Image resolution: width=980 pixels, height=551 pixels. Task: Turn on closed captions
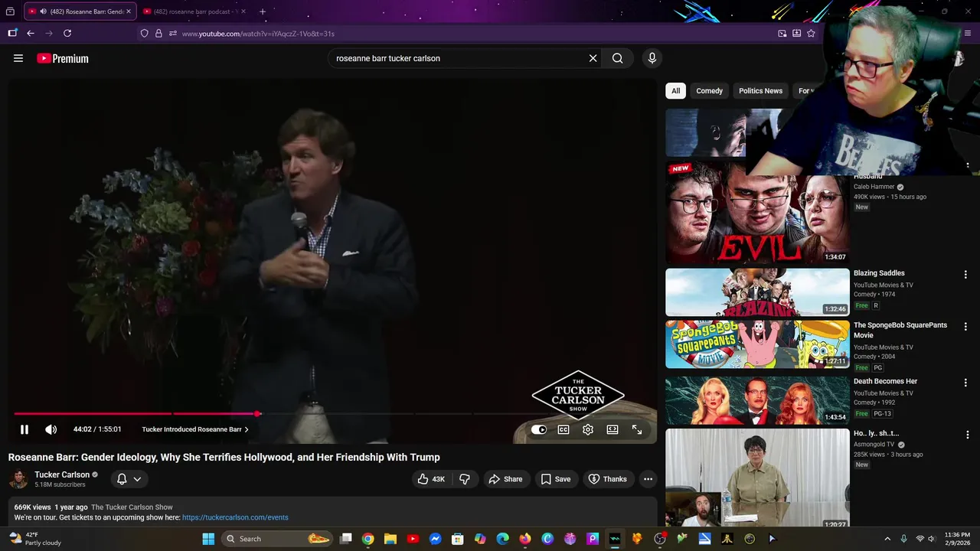[x=563, y=429]
